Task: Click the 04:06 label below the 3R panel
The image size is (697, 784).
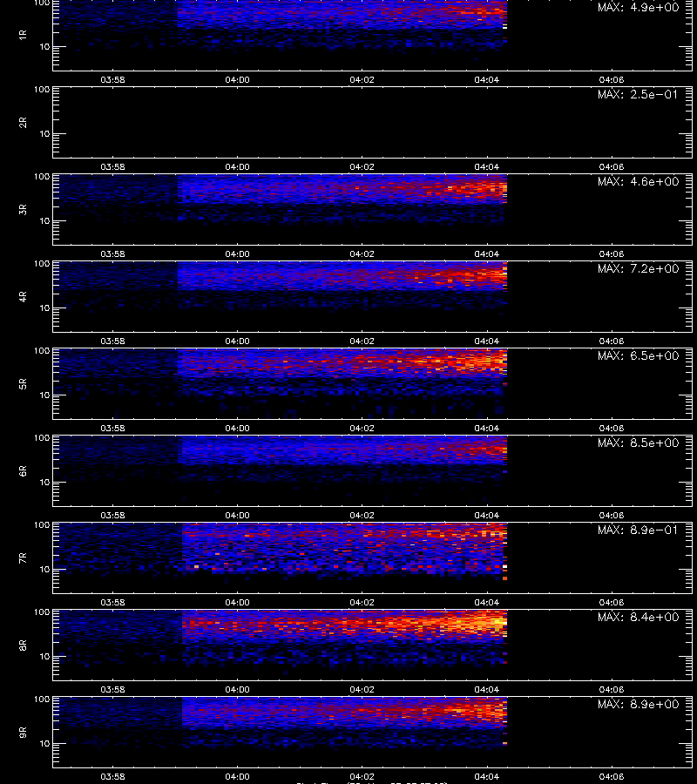Action: point(611,254)
